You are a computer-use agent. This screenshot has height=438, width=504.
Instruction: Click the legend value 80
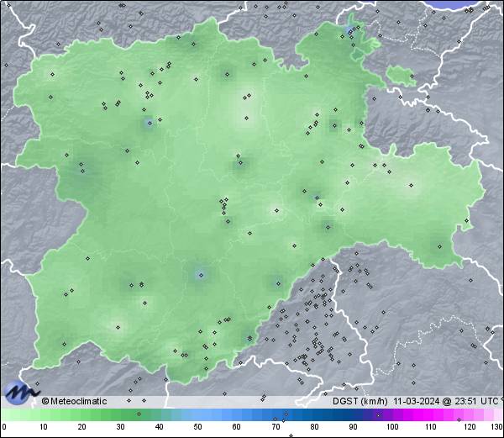(x=314, y=427)
